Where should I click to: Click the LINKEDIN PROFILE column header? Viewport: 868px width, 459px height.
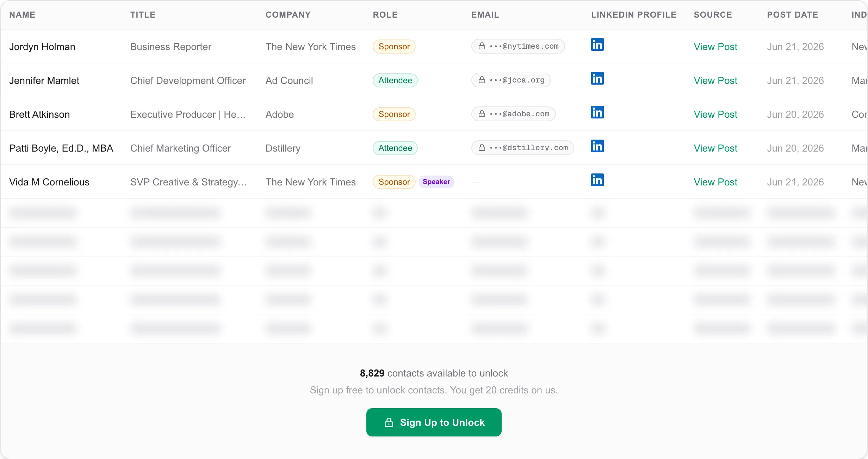point(634,15)
